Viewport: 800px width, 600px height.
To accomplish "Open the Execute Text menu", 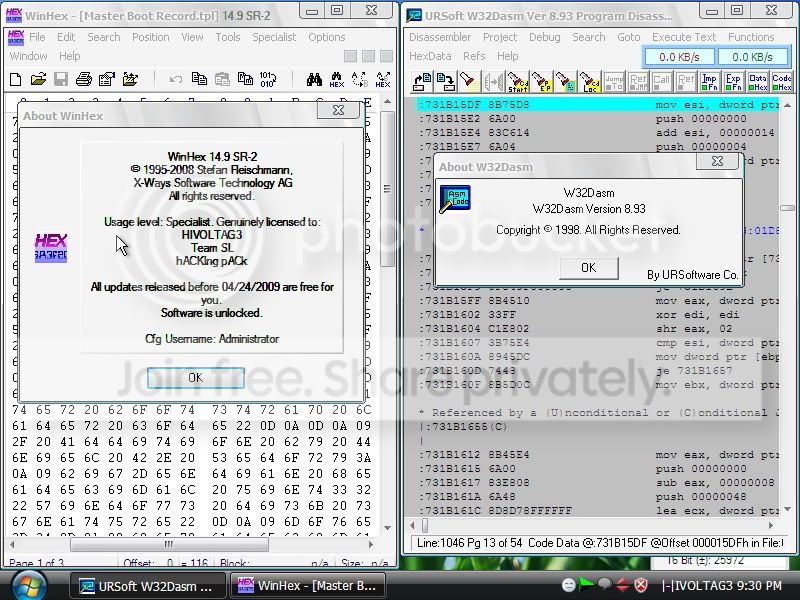I will click(684, 37).
